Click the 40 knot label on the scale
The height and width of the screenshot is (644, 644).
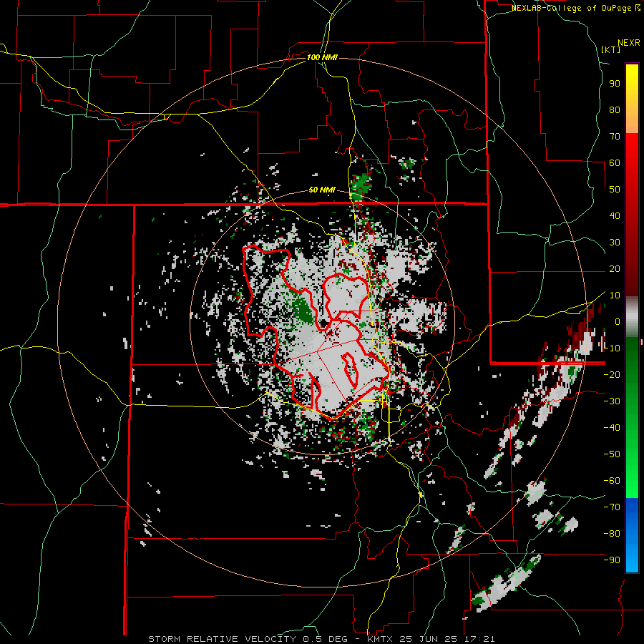[615, 216]
